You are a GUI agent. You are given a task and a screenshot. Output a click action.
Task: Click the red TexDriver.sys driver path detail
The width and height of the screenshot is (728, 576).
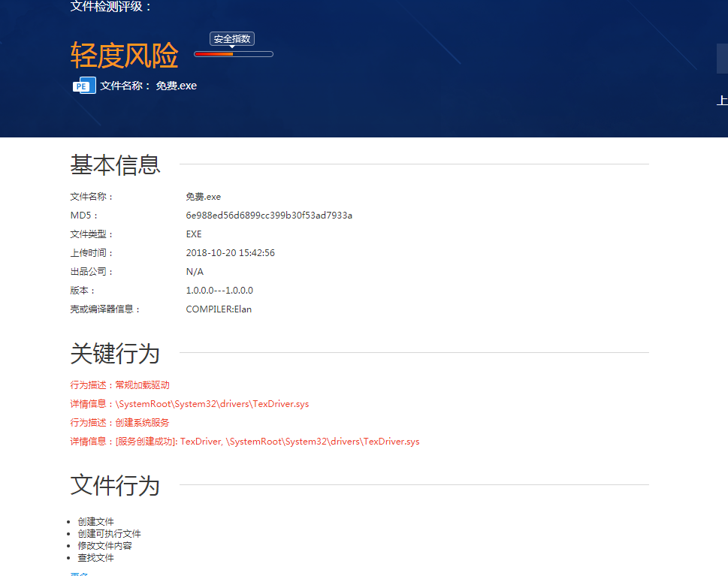[x=189, y=404]
